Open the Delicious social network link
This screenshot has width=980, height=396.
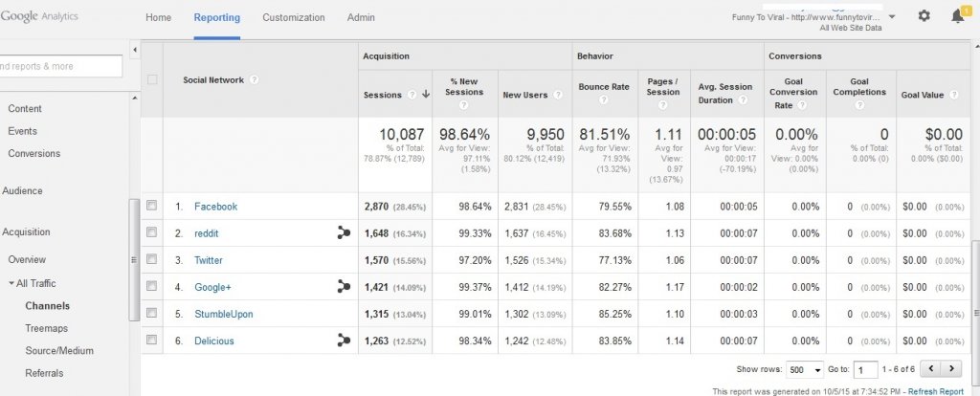coord(213,341)
